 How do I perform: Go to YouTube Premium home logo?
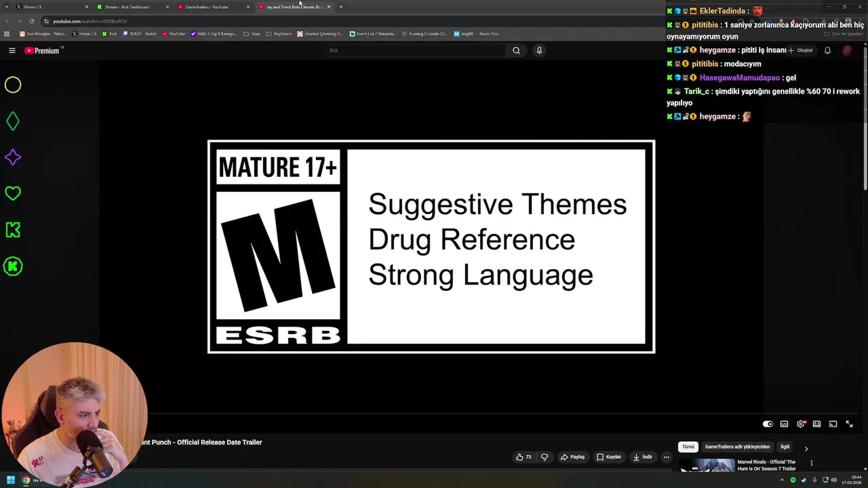coord(43,50)
